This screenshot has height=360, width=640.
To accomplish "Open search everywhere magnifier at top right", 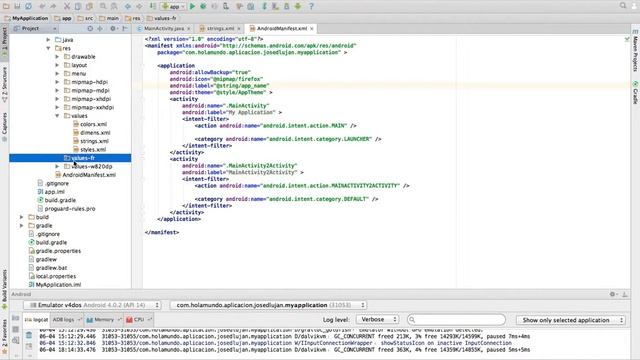I will [x=623, y=6].
